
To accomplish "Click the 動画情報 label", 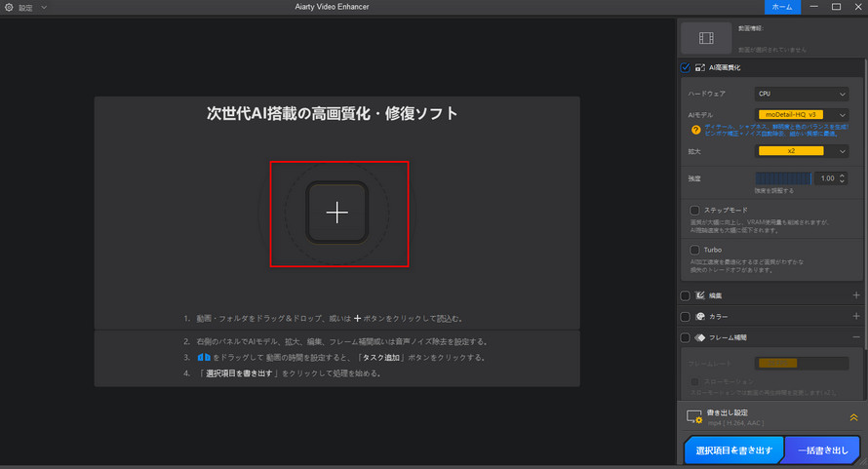I will (x=751, y=28).
